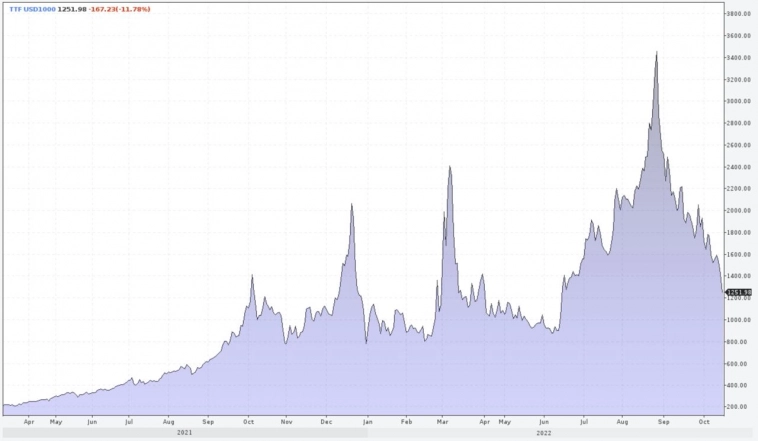Select the Jan label on time axis
The width and height of the screenshot is (758, 441).
coord(367,422)
